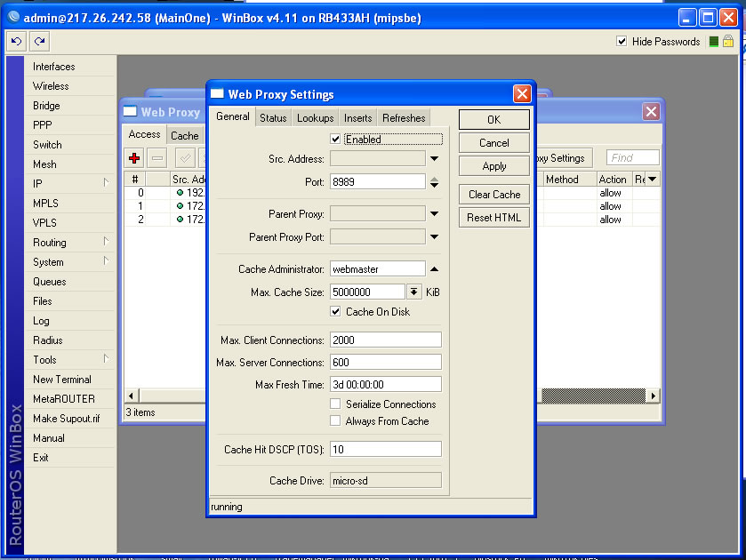Expand the Src. Address field arrow
746x560 pixels.
pyautogui.click(x=435, y=158)
